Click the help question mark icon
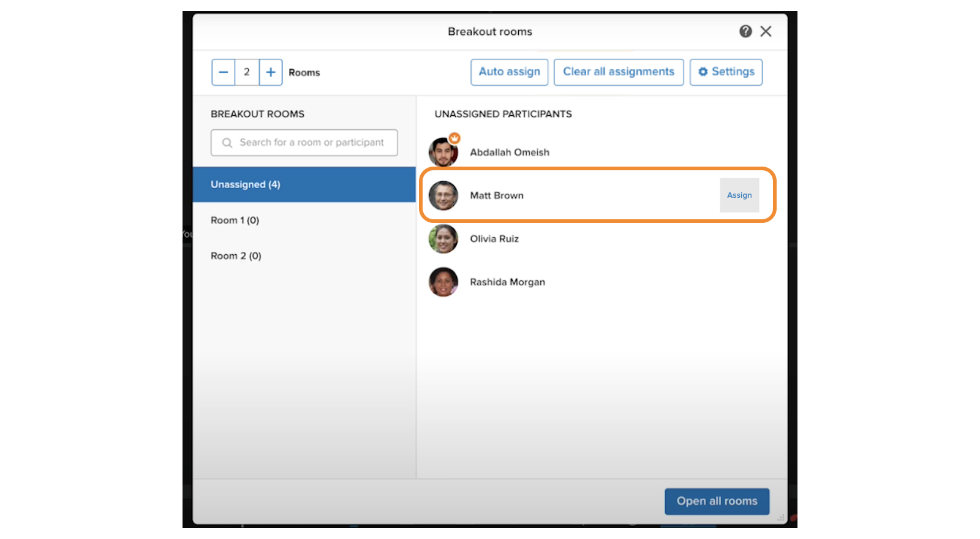This screenshot has width=980, height=539. click(745, 31)
